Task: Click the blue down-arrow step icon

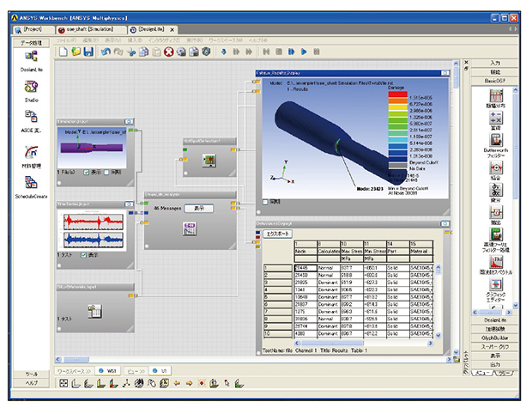Action: [224, 52]
